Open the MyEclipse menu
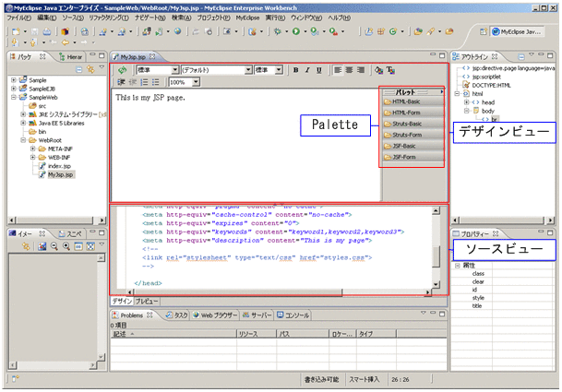Image resolution: width=562 pixels, height=392 pixels. (246, 18)
